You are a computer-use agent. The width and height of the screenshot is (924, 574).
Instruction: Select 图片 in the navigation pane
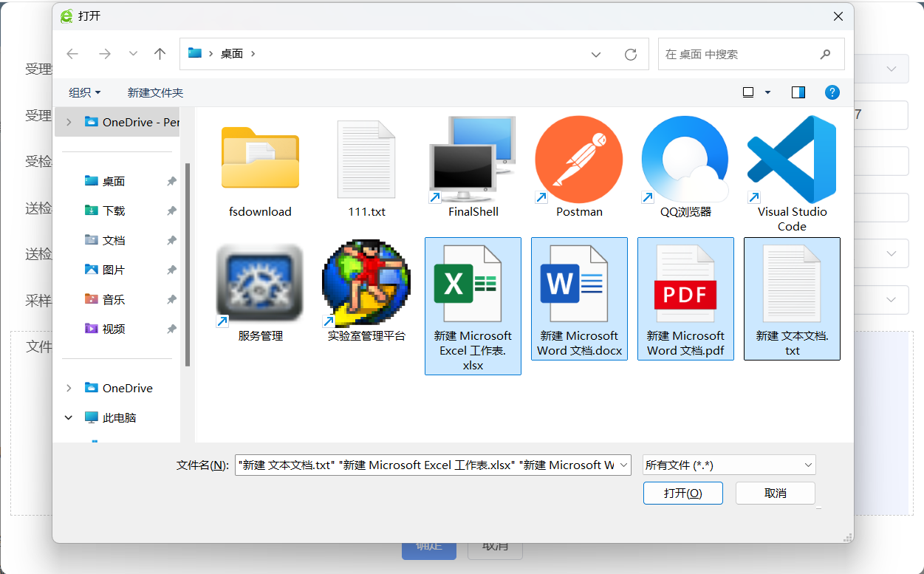click(114, 270)
